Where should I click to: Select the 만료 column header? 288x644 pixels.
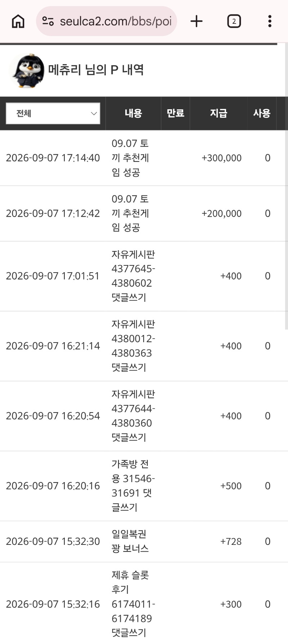pyautogui.click(x=175, y=113)
